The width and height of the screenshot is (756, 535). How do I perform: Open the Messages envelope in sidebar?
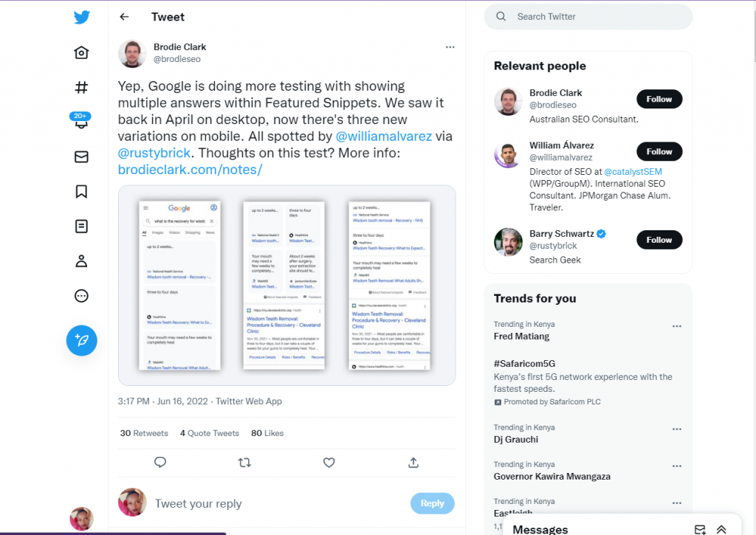click(x=81, y=156)
